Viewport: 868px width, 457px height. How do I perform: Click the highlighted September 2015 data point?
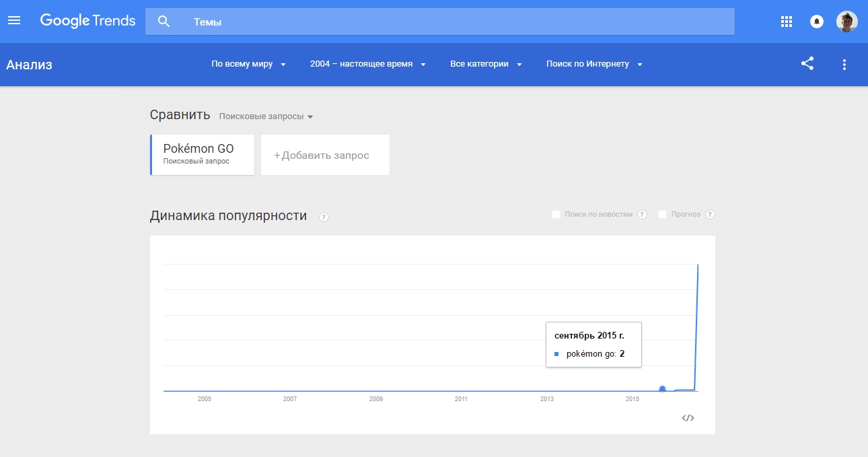tap(663, 389)
